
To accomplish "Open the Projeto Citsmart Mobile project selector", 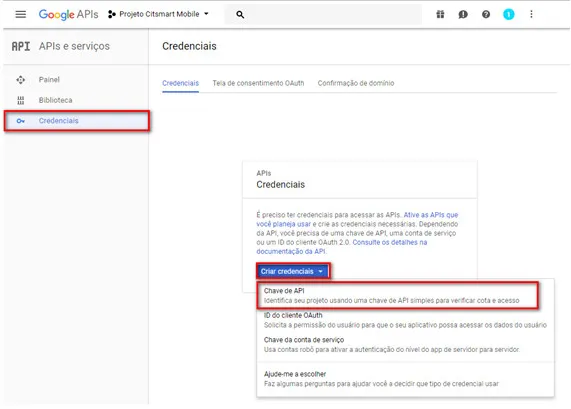I will click(x=158, y=14).
